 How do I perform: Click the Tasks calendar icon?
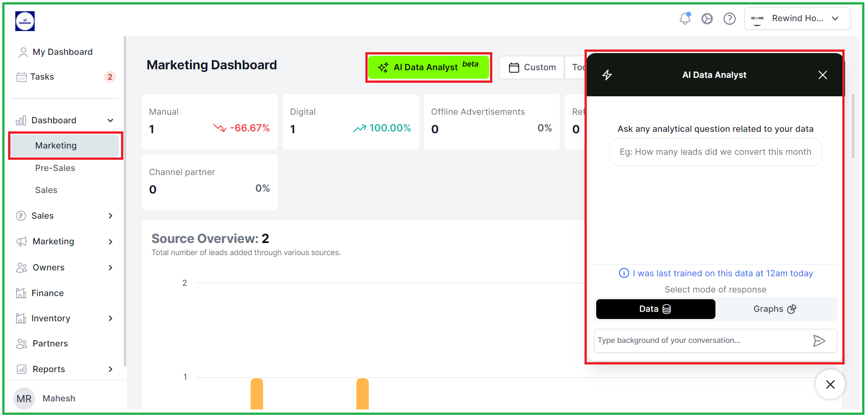point(22,77)
